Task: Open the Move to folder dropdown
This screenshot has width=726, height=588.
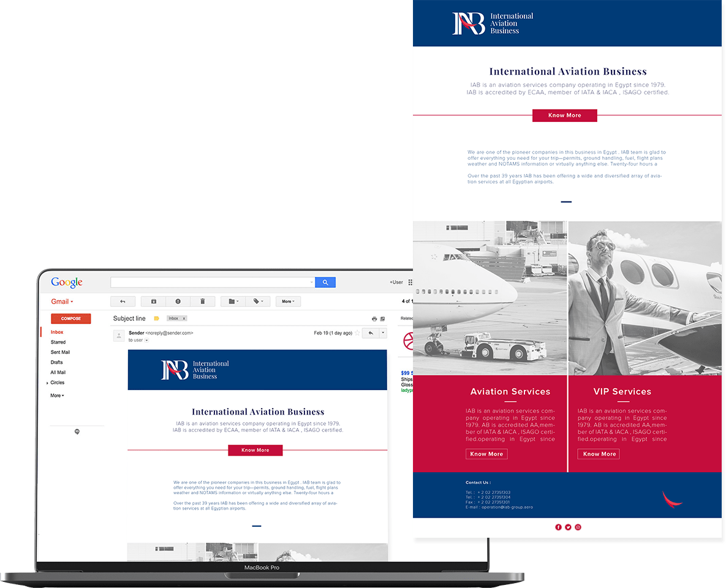Action: 233,301
